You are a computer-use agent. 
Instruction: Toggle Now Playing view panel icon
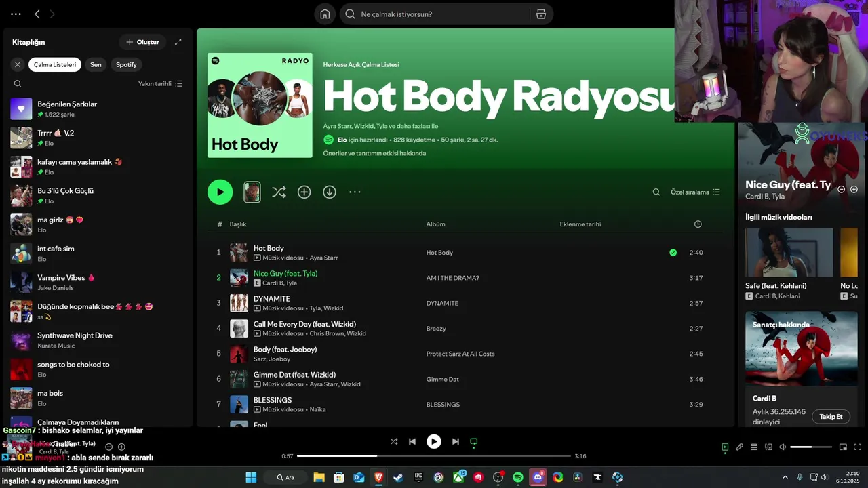point(725,447)
